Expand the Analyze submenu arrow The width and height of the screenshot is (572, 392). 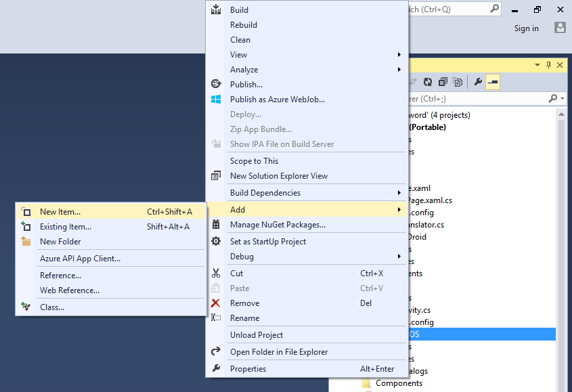(x=399, y=69)
